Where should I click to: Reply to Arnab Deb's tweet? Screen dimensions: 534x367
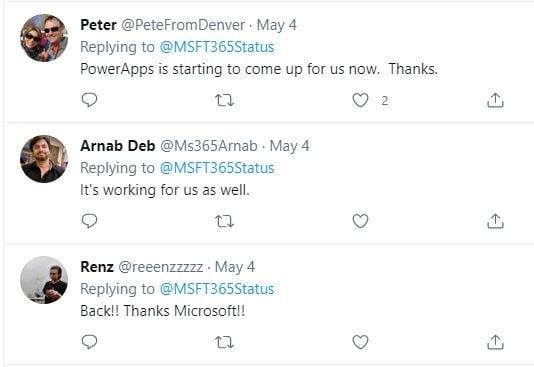(90, 221)
